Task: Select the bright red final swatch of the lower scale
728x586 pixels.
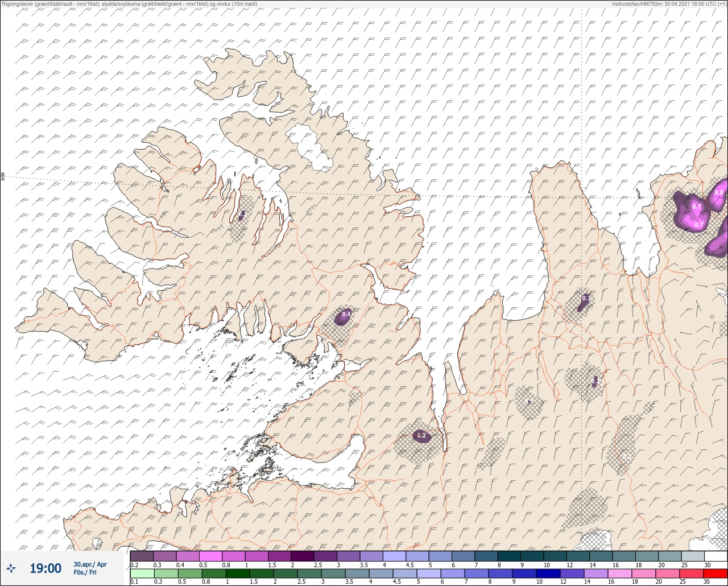Action: click(x=715, y=573)
